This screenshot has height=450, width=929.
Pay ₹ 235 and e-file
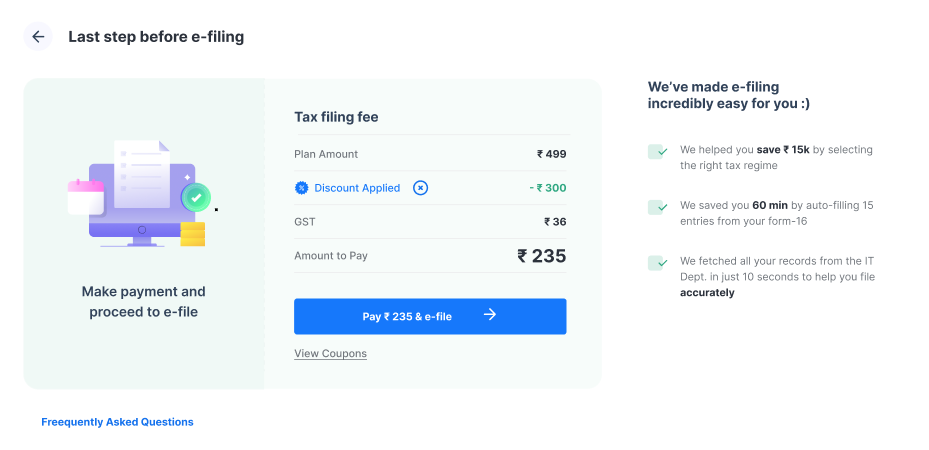(x=430, y=316)
